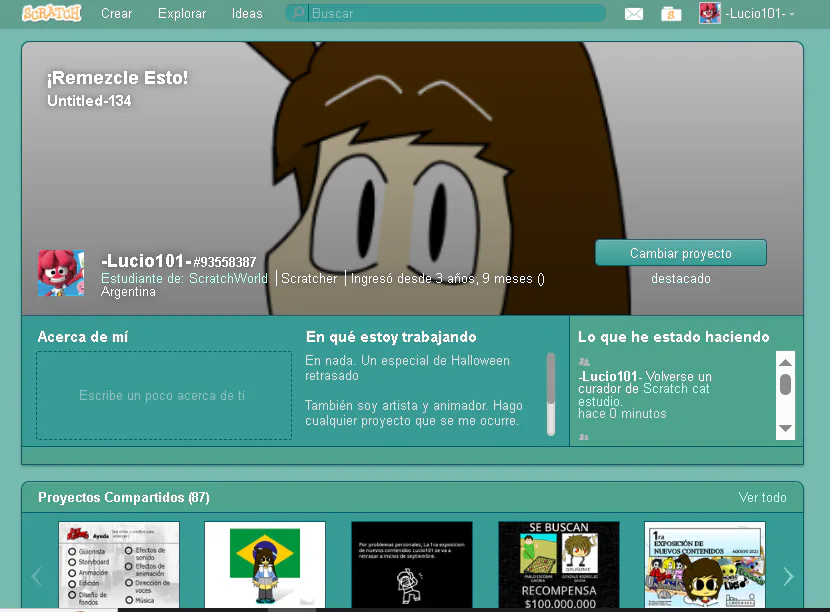The height and width of the screenshot is (612, 830).
Task: Open the Brazil flag character project thumbnail
Action: pyautogui.click(x=265, y=564)
